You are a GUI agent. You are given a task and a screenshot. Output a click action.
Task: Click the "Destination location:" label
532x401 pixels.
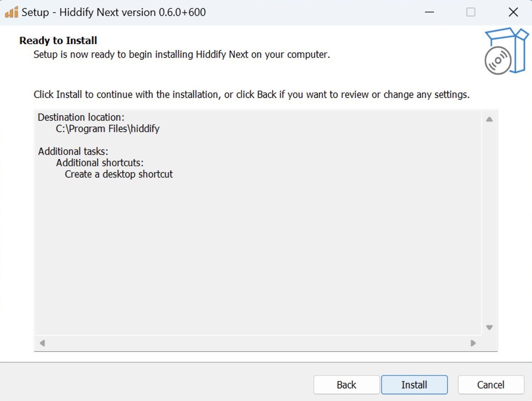point(81,117)
